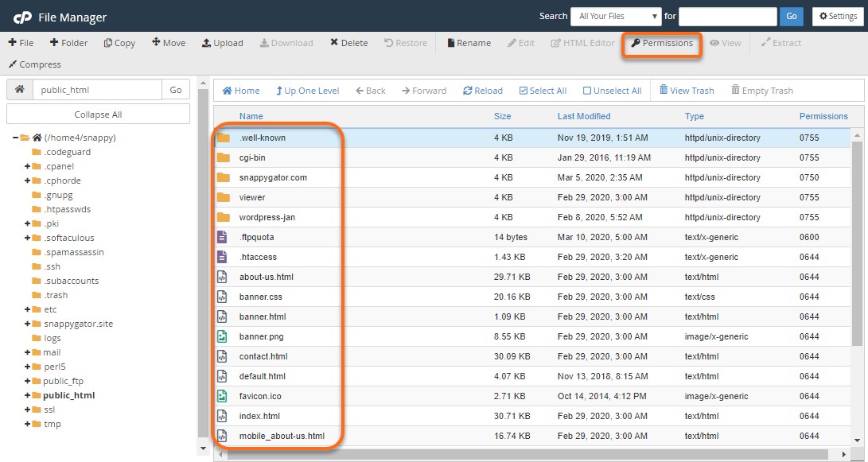Sort by the Name column header
Screen dimensions: 868x462
point(251,116)
